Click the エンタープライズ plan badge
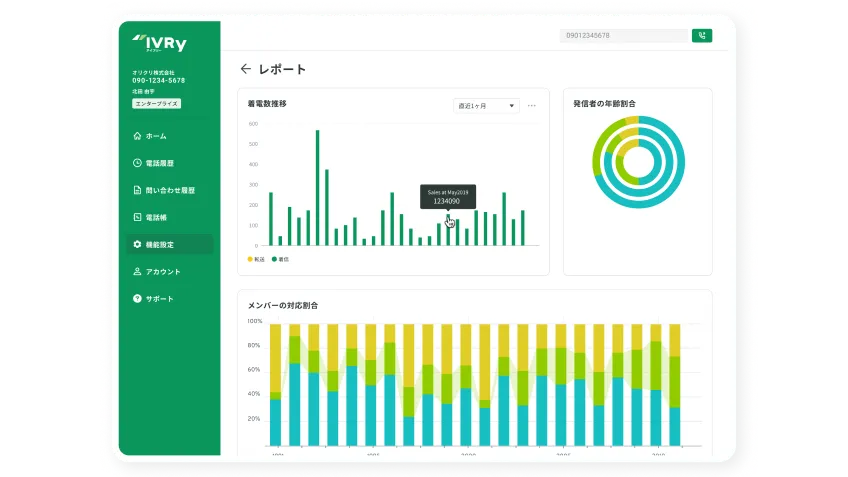848x477 pixels. click(x=156, y=104)
